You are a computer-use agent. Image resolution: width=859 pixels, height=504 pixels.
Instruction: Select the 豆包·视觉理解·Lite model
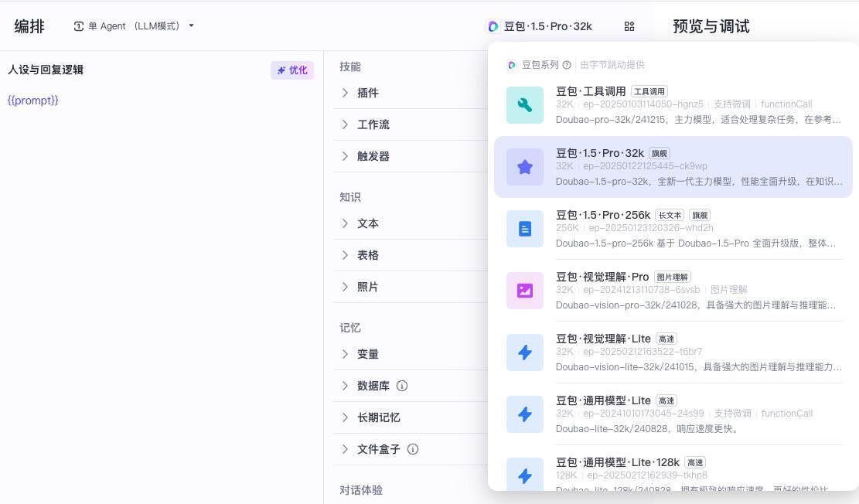[673, 352]
